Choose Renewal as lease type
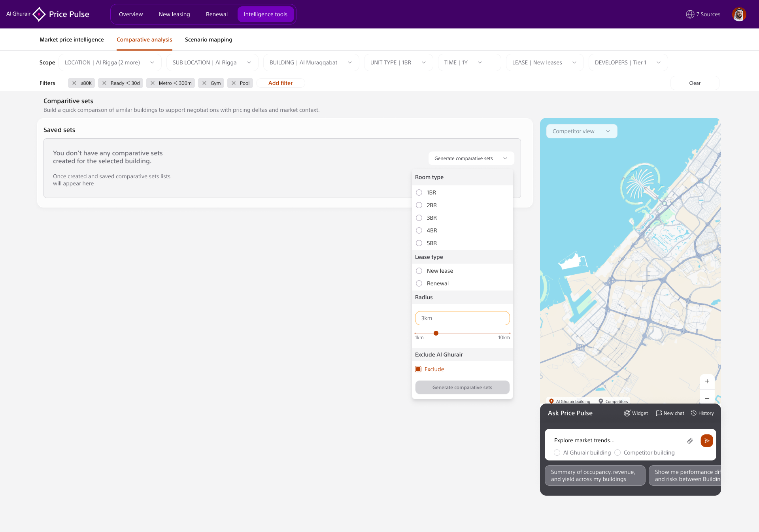Viewport: 759px width, 532px height. 419,283
